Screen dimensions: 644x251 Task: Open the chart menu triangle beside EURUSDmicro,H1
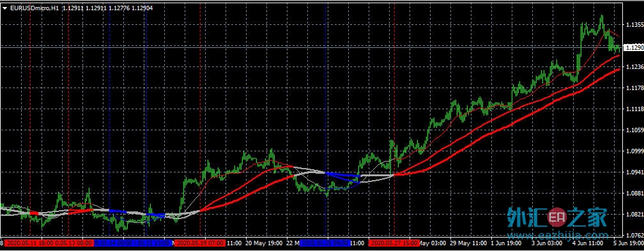pos(4,8)
